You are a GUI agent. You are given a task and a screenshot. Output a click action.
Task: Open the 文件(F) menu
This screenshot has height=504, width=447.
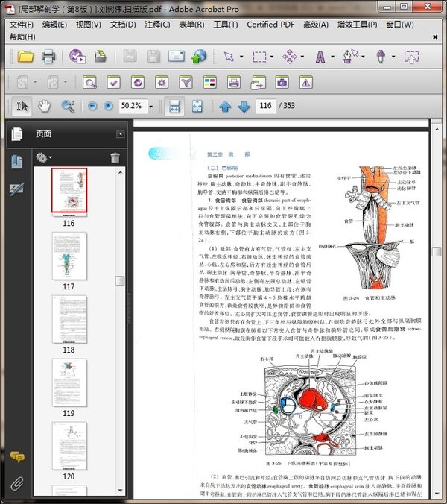pyautogui.click(x=22, y=25)
